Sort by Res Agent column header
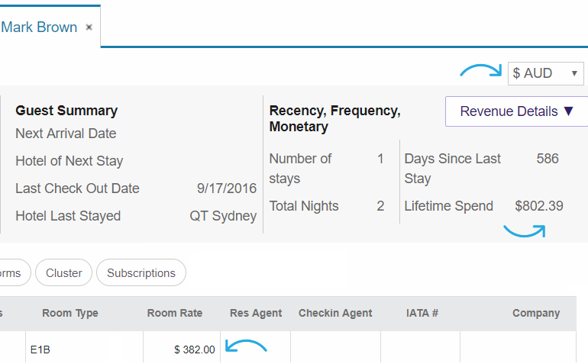Viewport: 588px width, 364px height. (256, 313)
